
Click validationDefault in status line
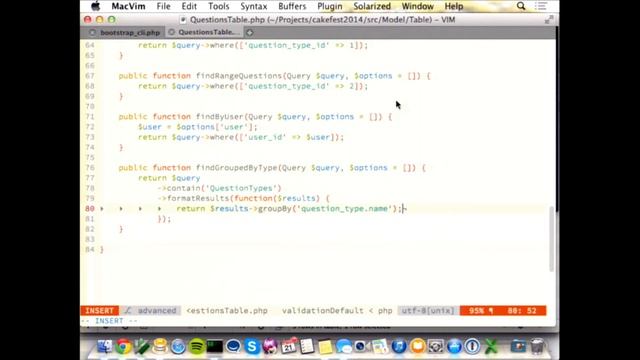322,311
